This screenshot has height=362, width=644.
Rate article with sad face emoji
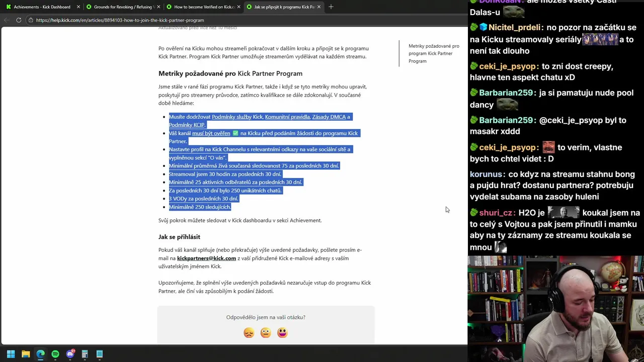(x=249, y=333)
